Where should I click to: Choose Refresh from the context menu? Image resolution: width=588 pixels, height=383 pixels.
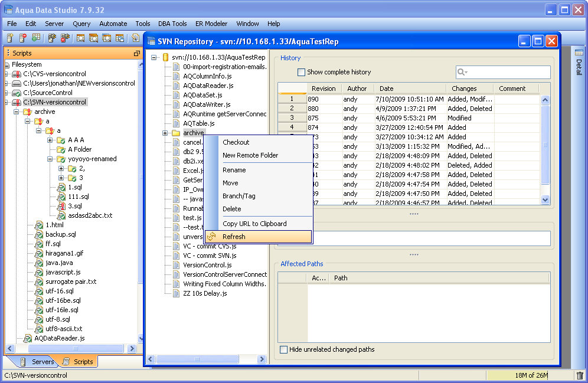234,237
